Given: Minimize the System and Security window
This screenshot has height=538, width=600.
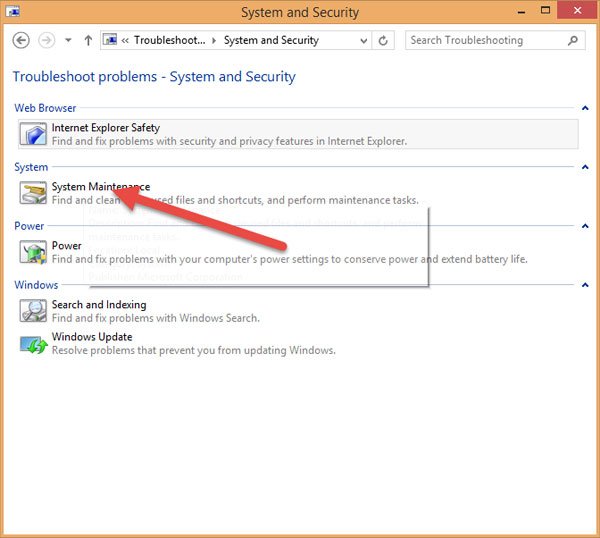Looking at the screenshot, I should (x=521, y=11).
